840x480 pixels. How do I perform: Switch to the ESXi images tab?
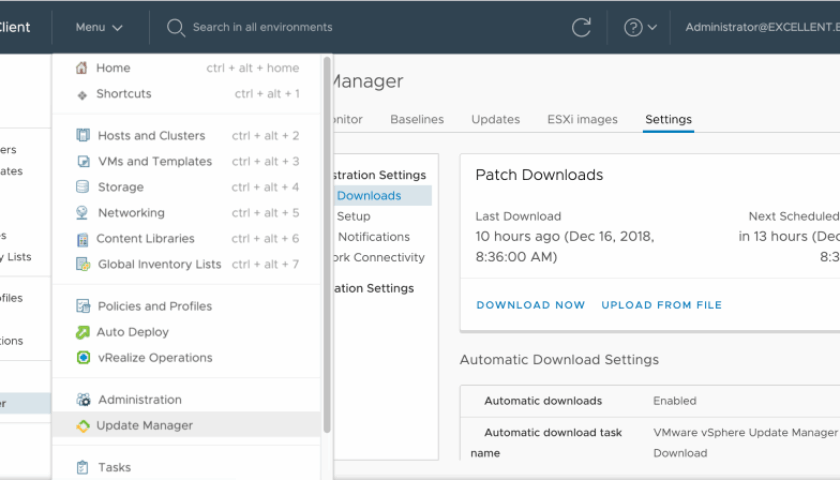pos(582,119)
